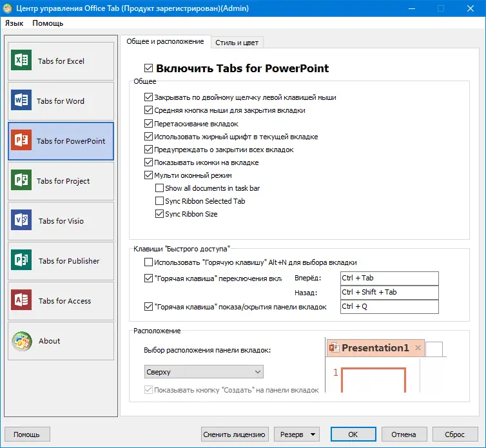Toggle Мульти оконный режим checkbox
Image resolution: width=486 pixels, height=448 pixels.
pos(148,175)
